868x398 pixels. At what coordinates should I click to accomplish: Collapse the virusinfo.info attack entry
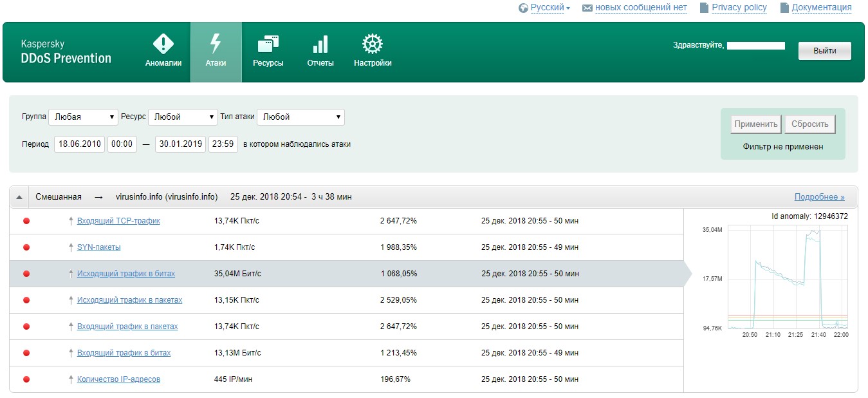19,197
